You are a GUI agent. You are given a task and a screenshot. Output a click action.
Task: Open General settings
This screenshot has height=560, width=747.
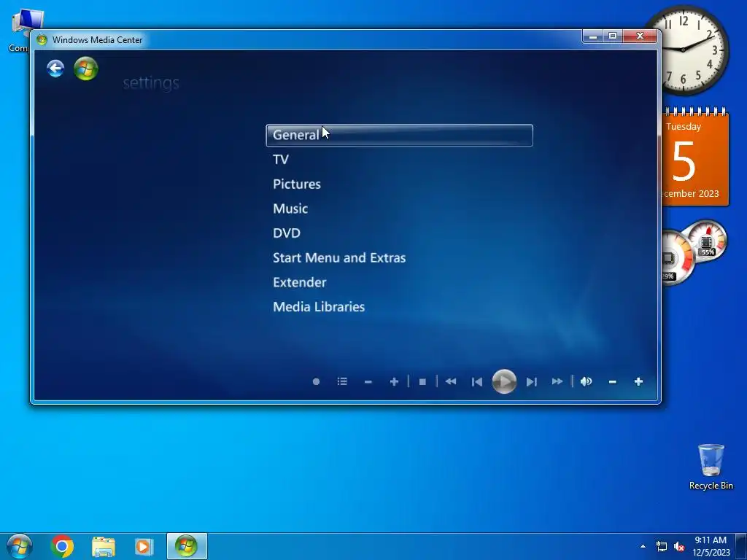[399, 135]
